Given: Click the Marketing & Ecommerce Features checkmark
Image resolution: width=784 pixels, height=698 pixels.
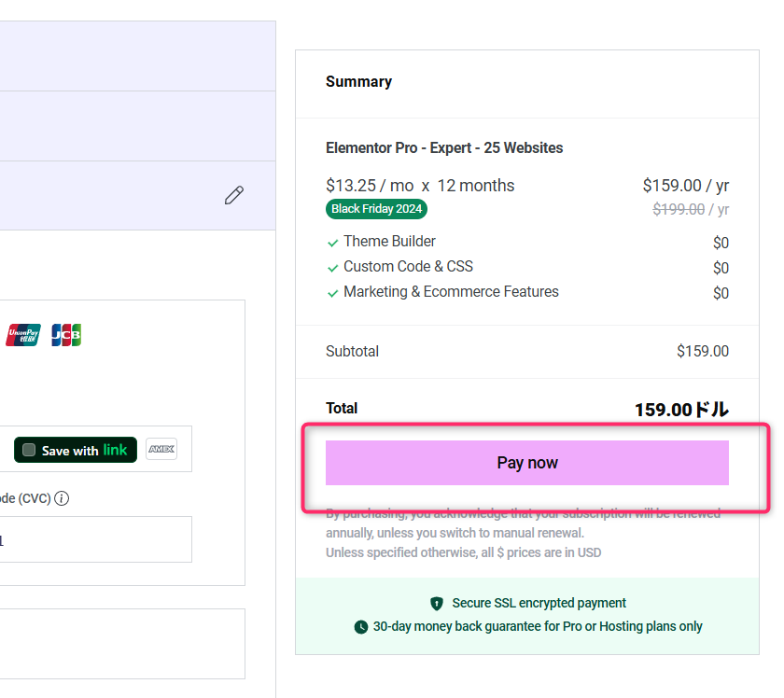Looking at the screenshot, I should coord(332,293).
